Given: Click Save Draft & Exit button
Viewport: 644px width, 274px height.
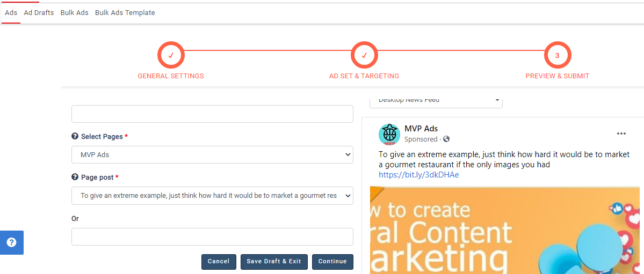Looking at the screenshot, I should [274, 262].
